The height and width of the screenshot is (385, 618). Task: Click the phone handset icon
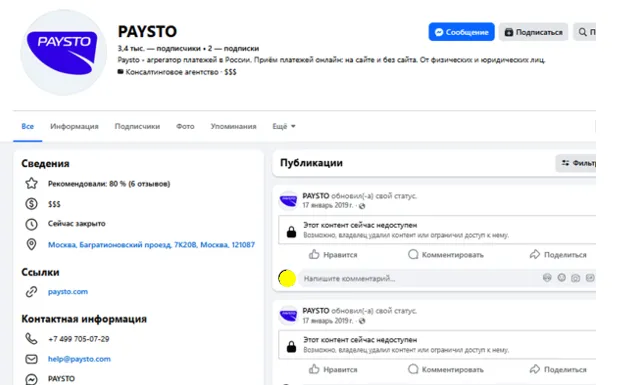click(x=32, y=339)
